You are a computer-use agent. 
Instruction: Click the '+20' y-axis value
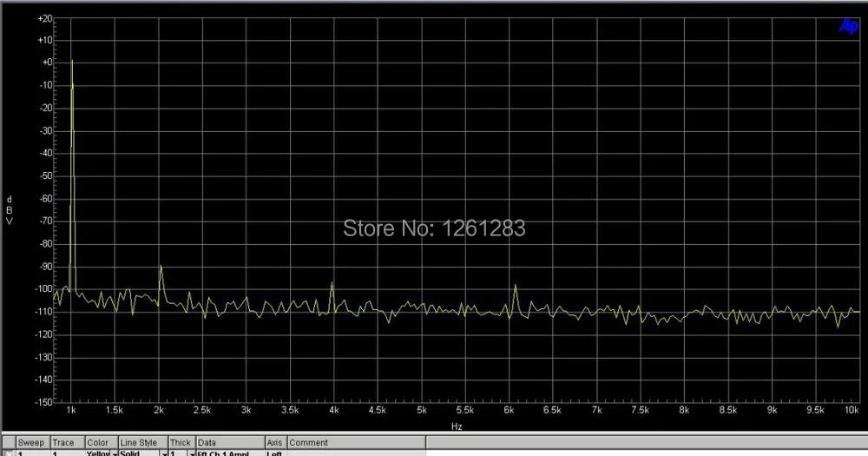[45, 18]
